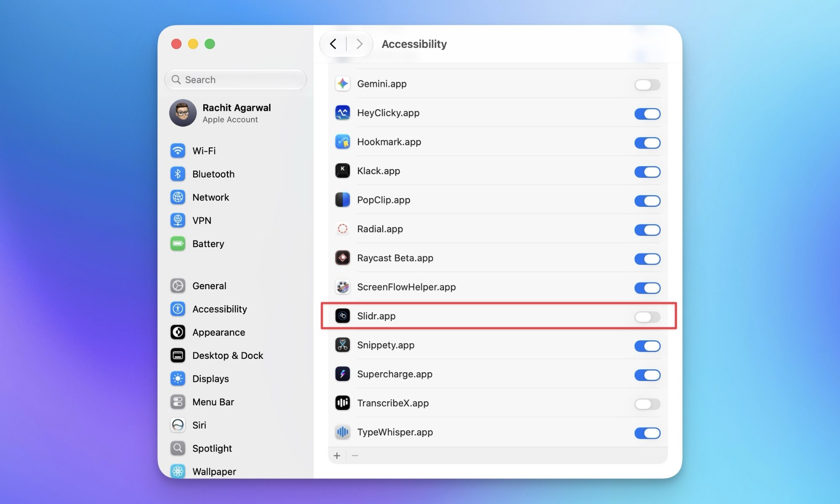Disable the HeyClicky.app toggle

pyautogui.click(x=647, y=114)
